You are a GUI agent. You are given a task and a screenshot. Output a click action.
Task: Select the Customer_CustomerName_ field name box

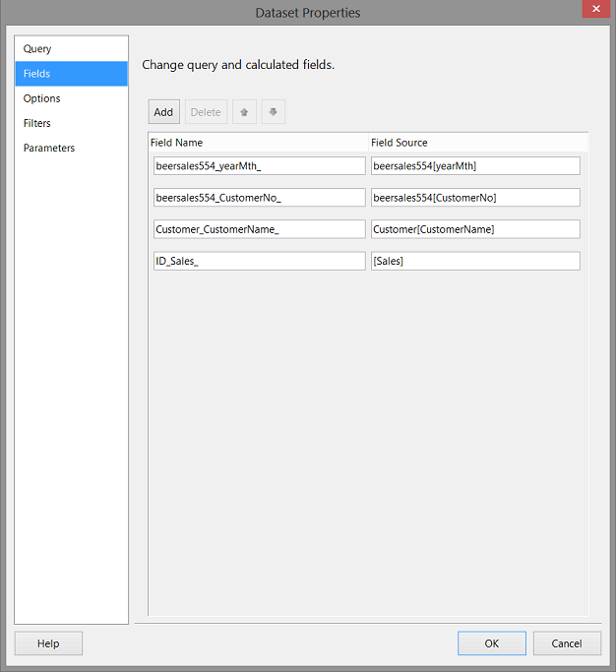[x=259, y=229]
